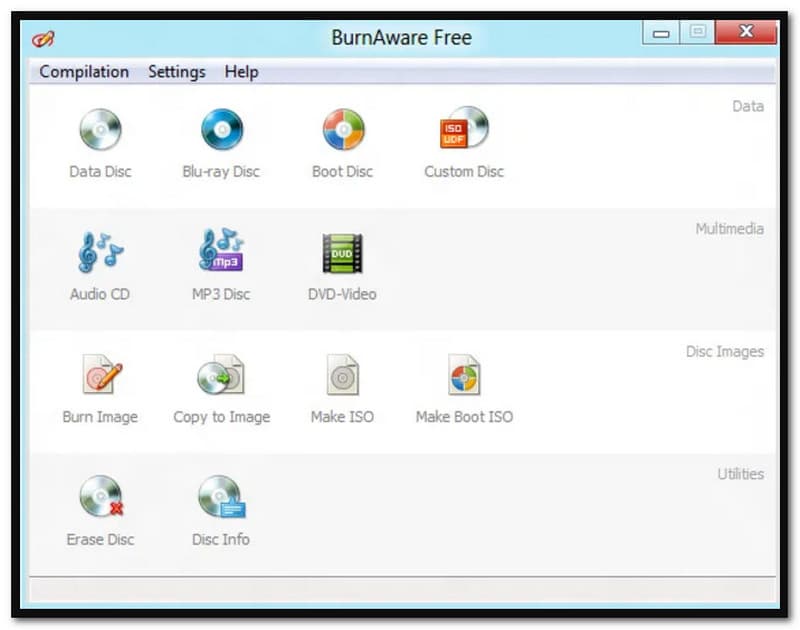Select the Boot Disc icon

click(x=343, y=130)
